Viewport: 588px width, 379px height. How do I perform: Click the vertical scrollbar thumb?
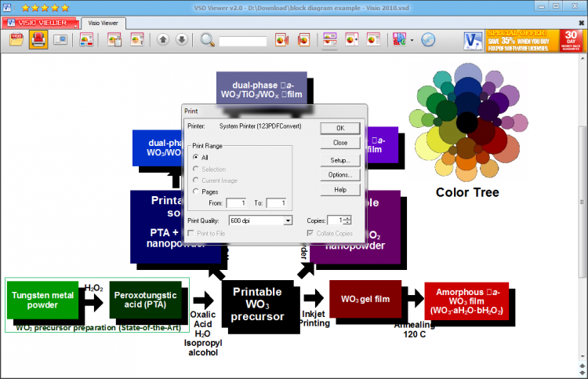click(x=583, y=202)
